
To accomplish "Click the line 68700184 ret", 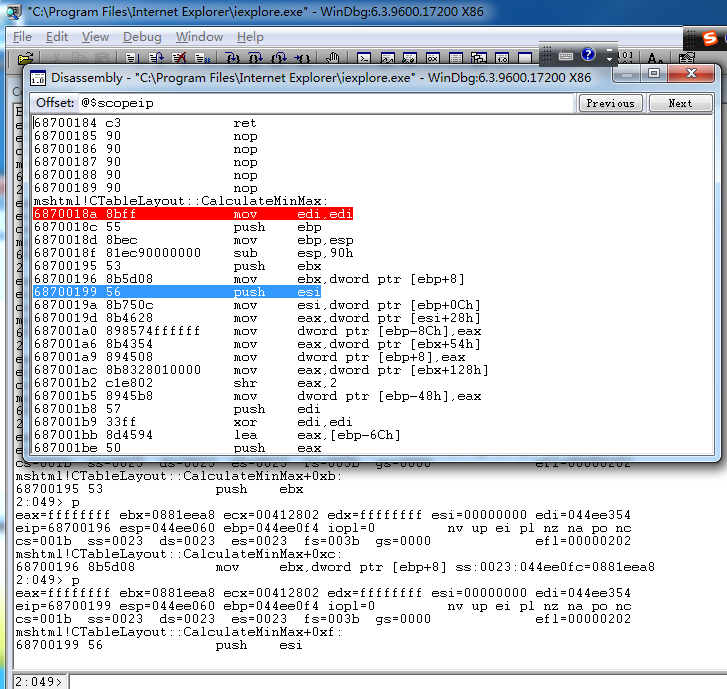I will 145,123.
